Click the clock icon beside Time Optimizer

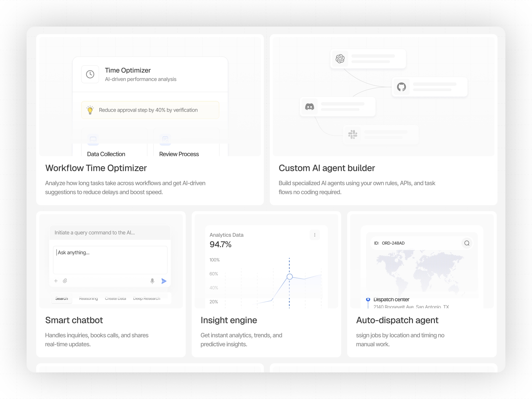[90, 74]
